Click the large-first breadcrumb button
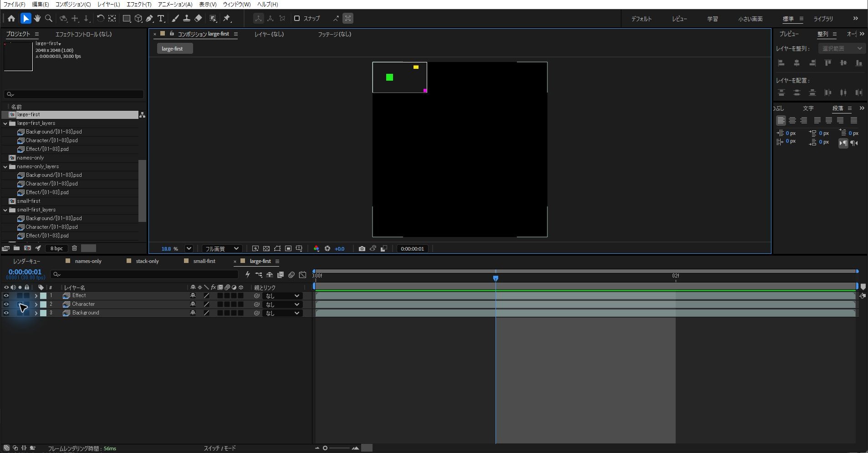This screenshot has width=868, height=453. (x=175, y=49)
